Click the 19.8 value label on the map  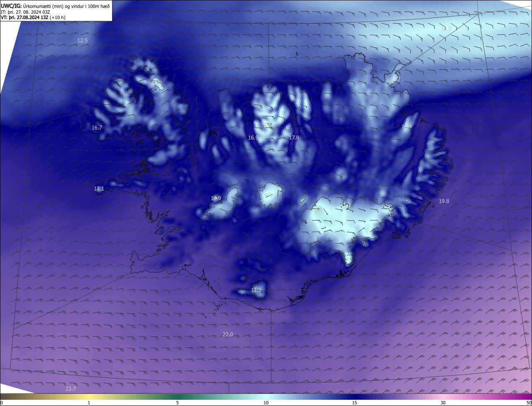[444, 201]
